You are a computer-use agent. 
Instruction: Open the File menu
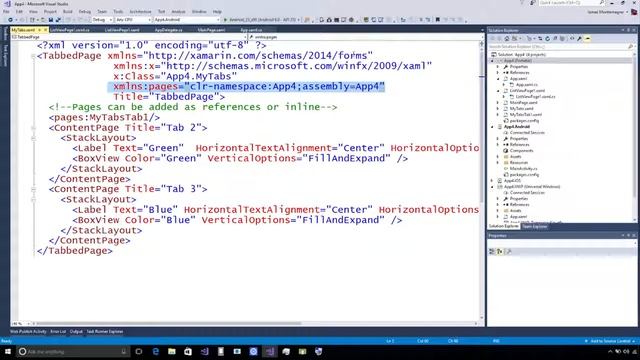(x=6, y=11)
